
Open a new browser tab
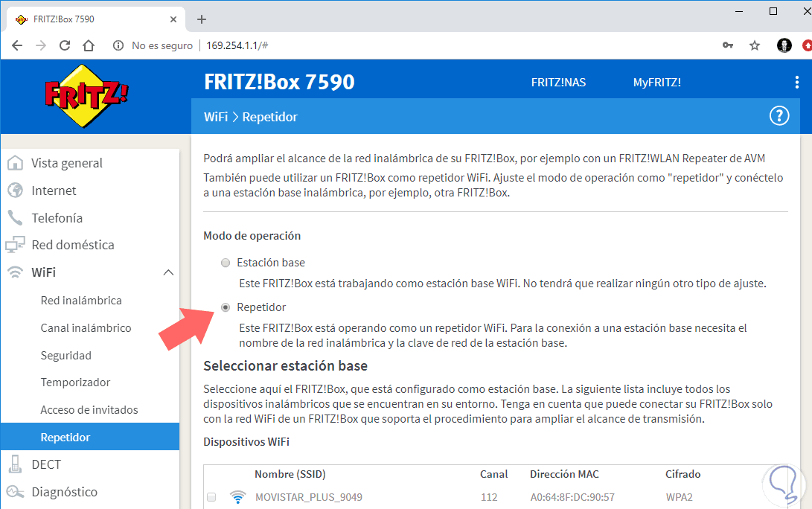[x=202, y=19]
